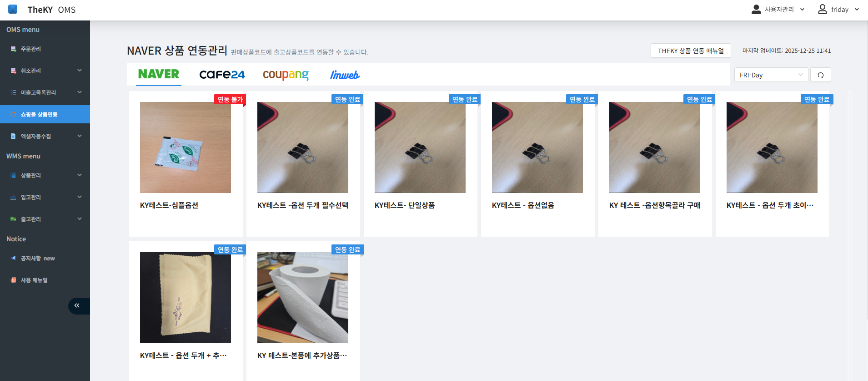Open the FRI-Day store dropdown
The width and height of the screenshot is (868, 381).
point(771,75)
